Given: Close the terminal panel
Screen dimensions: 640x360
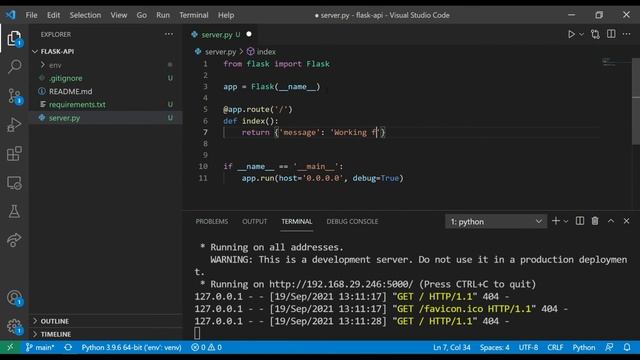Looking at the screenshot, I should pyautogui.click(x=627, y=221).
